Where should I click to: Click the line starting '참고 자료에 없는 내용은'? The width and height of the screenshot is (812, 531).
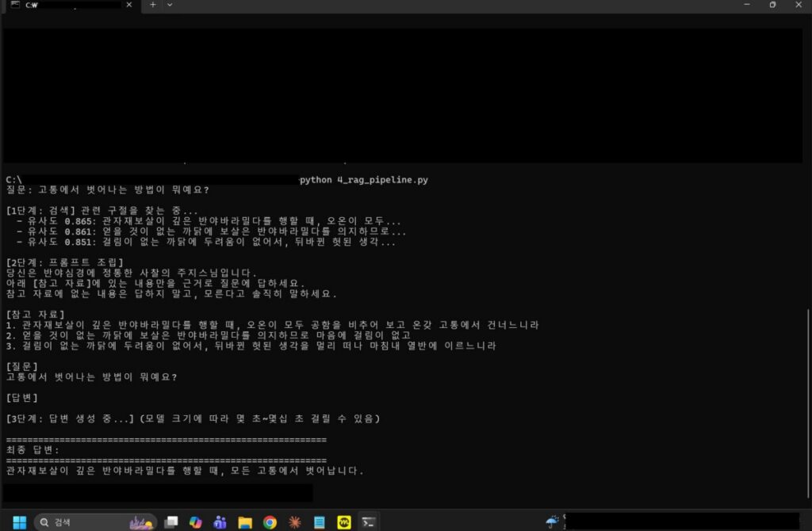(171, 293)
